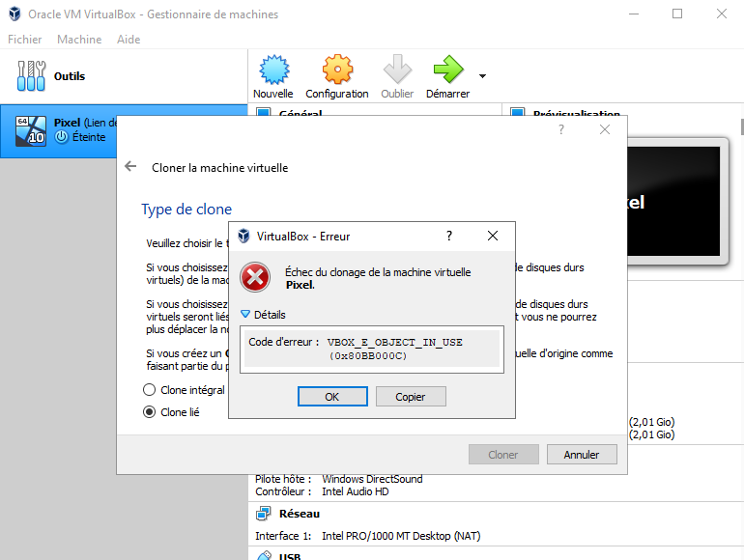
Task: Open the Machine menu
Action: point(79,40)
